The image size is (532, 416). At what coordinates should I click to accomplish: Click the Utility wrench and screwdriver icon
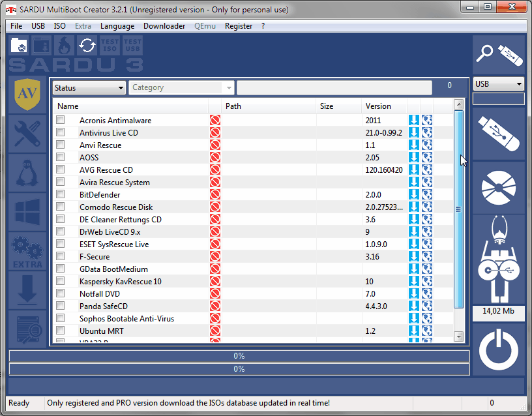click(27, 134)
